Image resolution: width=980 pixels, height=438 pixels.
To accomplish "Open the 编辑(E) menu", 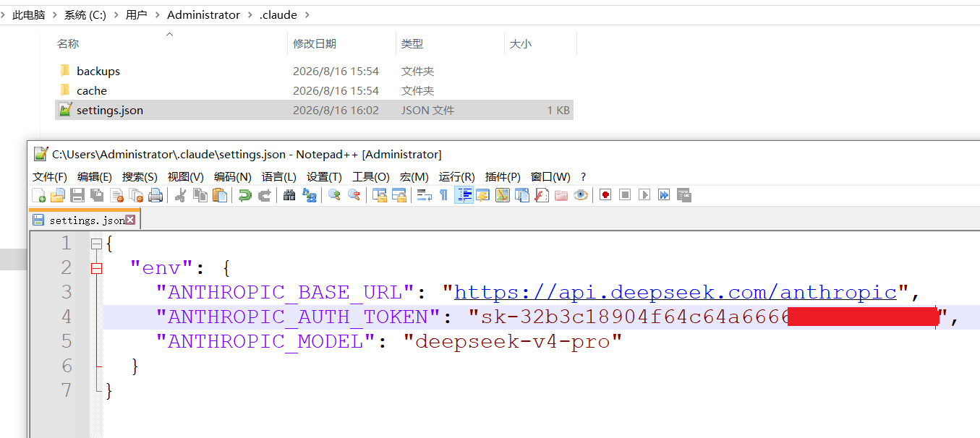I will (95, 176).
